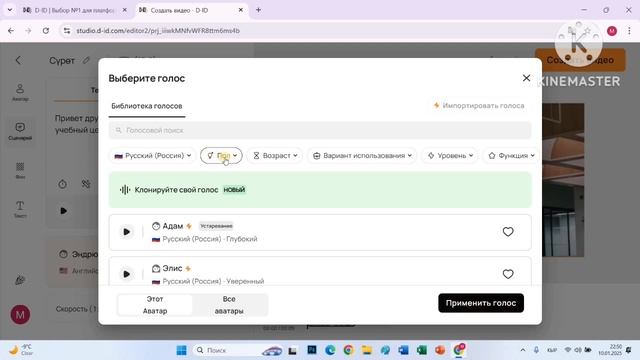Open File Explorer from the taskbar

tap(367, 350)
